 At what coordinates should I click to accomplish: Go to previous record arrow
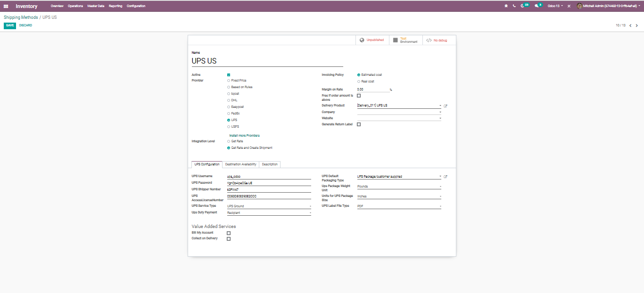[x=630, y=25]
